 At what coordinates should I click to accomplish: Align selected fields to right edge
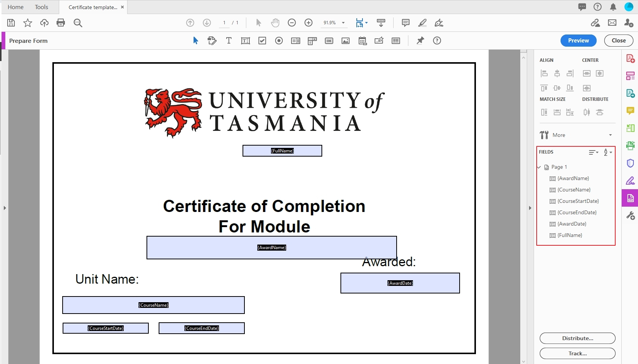coord(570,73)
